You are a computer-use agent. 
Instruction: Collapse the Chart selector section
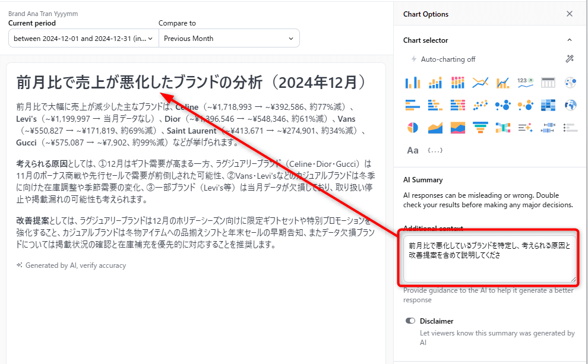point(569,40)
